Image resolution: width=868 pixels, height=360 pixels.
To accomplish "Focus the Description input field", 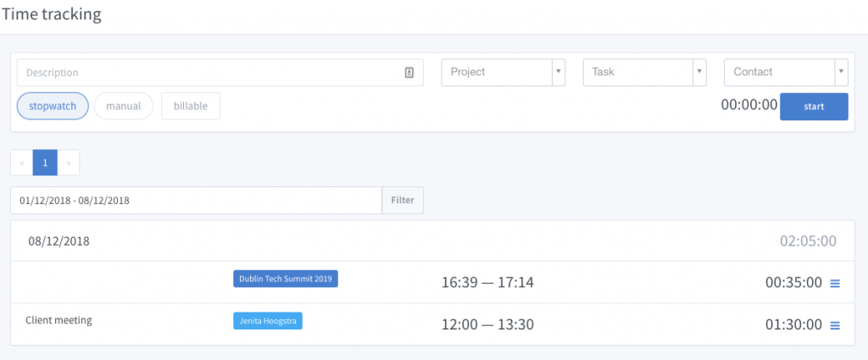I will click(x=220, y=73).
